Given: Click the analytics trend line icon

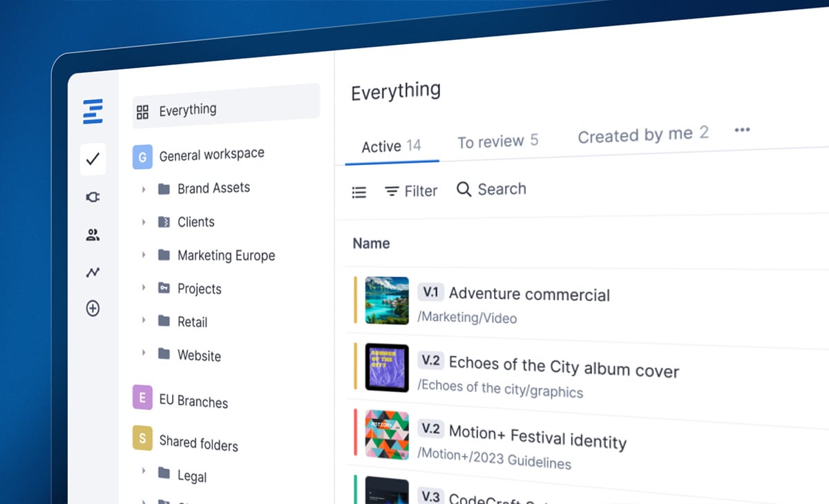Looking at the screenshot, I should click(x=93, y=272).
